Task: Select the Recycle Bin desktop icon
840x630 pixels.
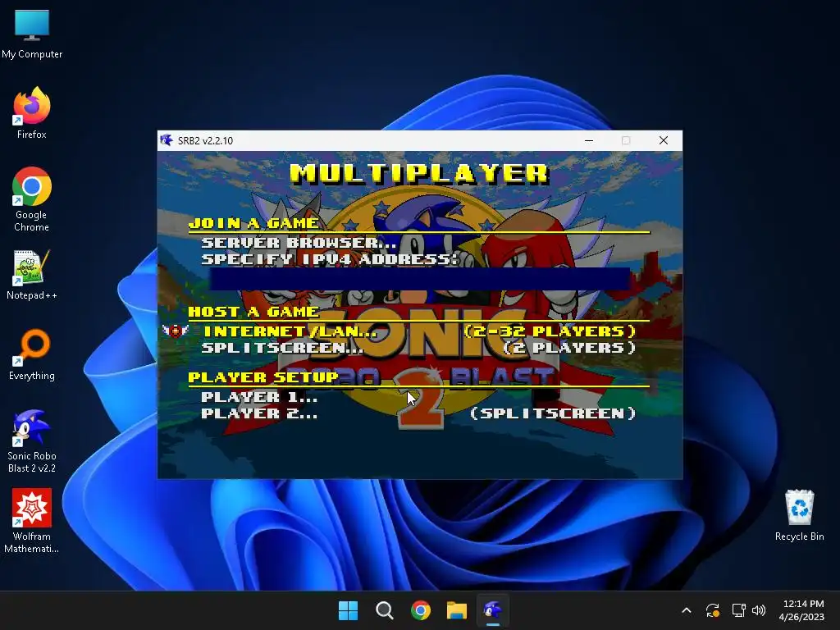Action: [799, 515]
